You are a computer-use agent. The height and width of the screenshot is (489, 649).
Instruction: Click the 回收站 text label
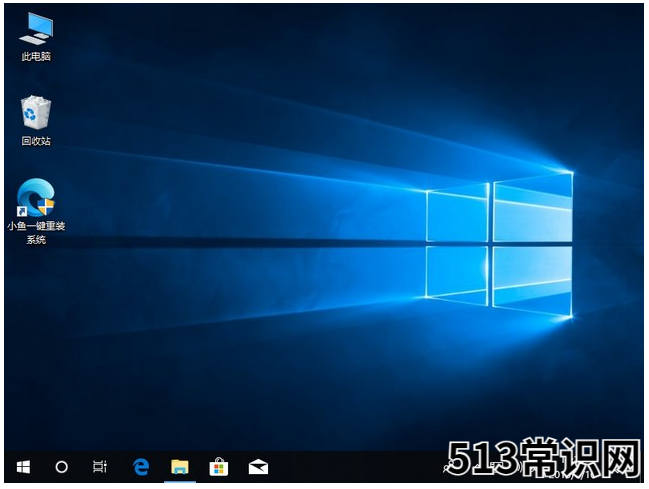(x=36, y=141)
